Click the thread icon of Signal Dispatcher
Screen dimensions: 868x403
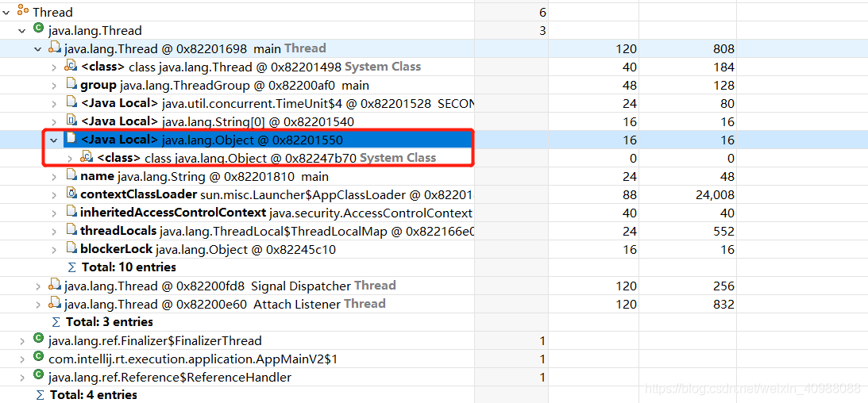click(54, 285)
